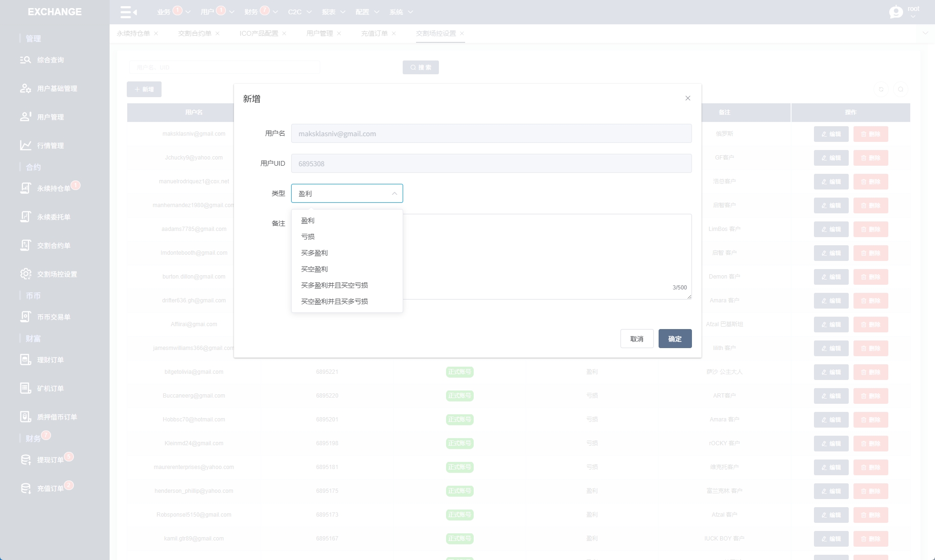935x560 pixels.
Task: Switch to the 充值订单 tab
Action: pos(374,33)
